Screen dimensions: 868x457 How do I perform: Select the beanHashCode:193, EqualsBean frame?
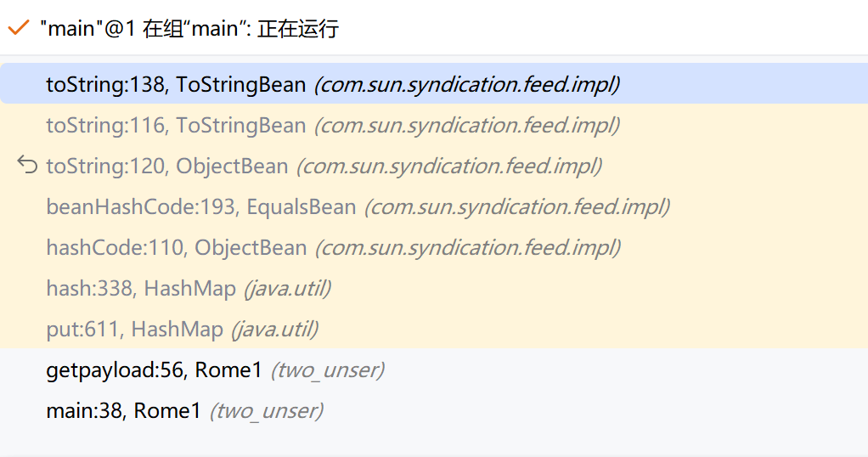point(200,207)
